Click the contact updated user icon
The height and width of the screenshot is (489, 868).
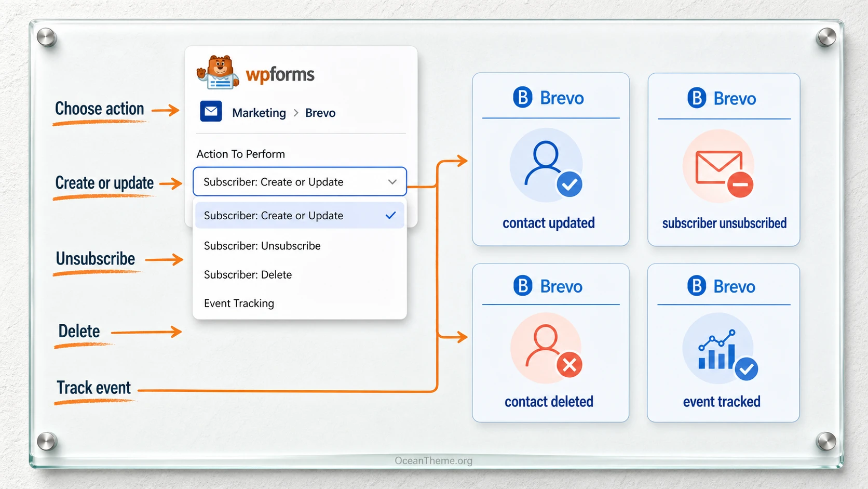pyautogui.click(x=546, y=165)
